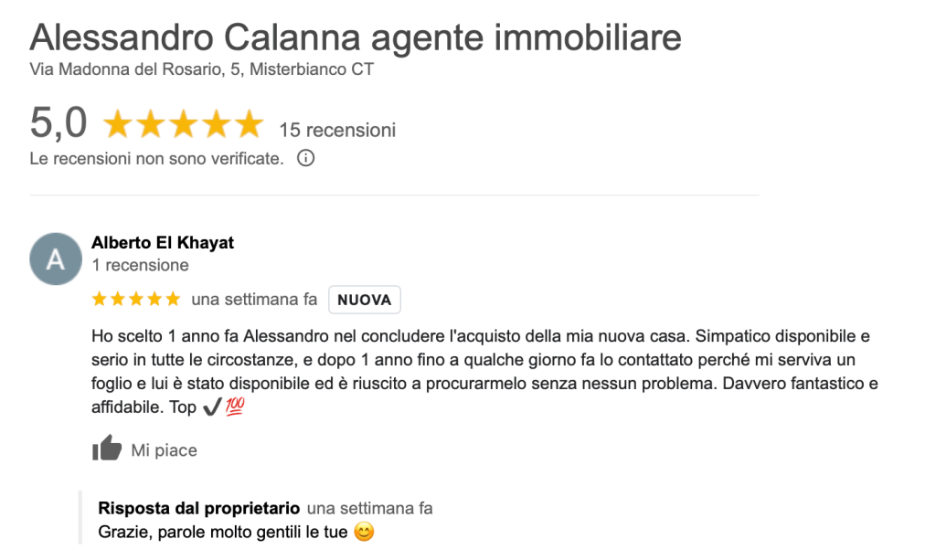The width and height of the screenshot is (936, 560).
Task: Open the Alberto El Khayat reviewer name
Action: pyautogui.click(x=163, y=242)
